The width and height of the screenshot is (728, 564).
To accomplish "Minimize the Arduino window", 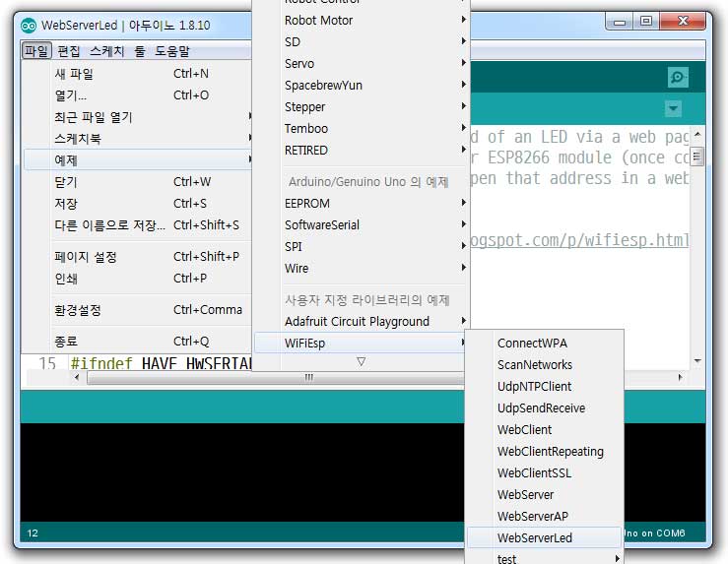I will 620,22.
